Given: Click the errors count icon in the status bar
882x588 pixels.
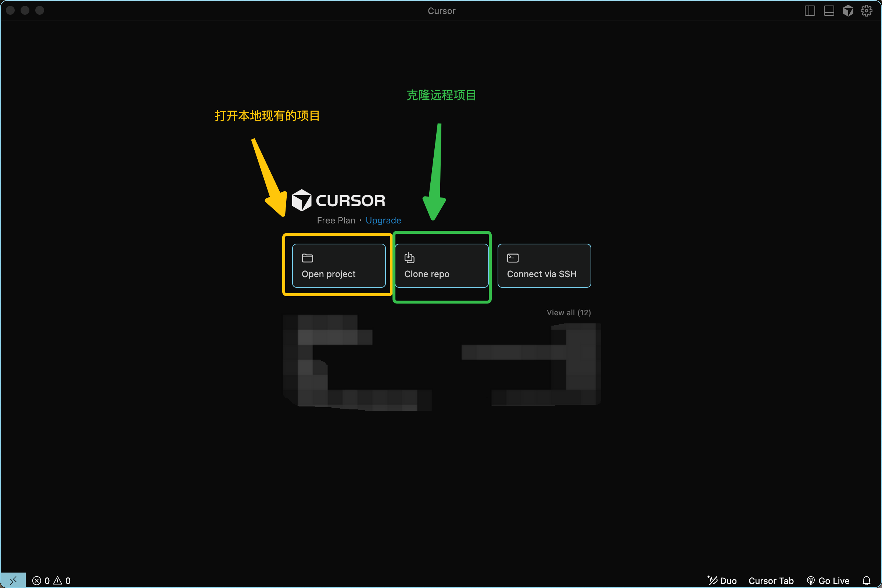Looking at the screenshot, I should tap(37, 581).
